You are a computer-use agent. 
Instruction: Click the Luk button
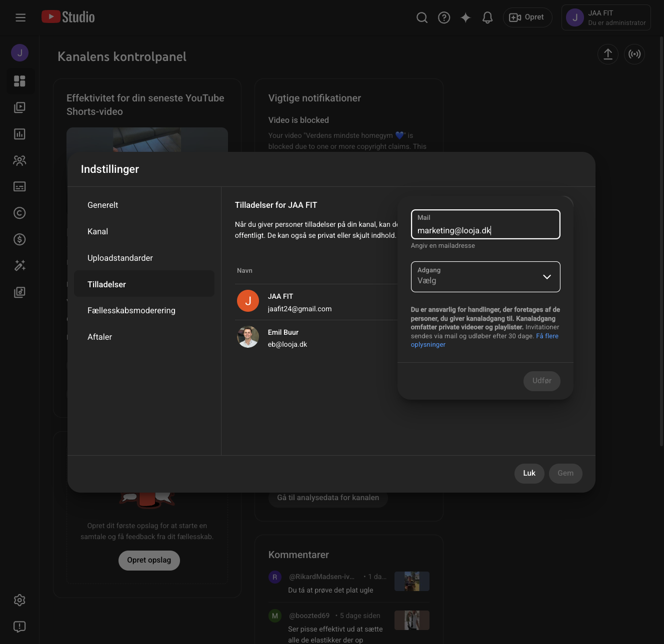coord(529,473)
